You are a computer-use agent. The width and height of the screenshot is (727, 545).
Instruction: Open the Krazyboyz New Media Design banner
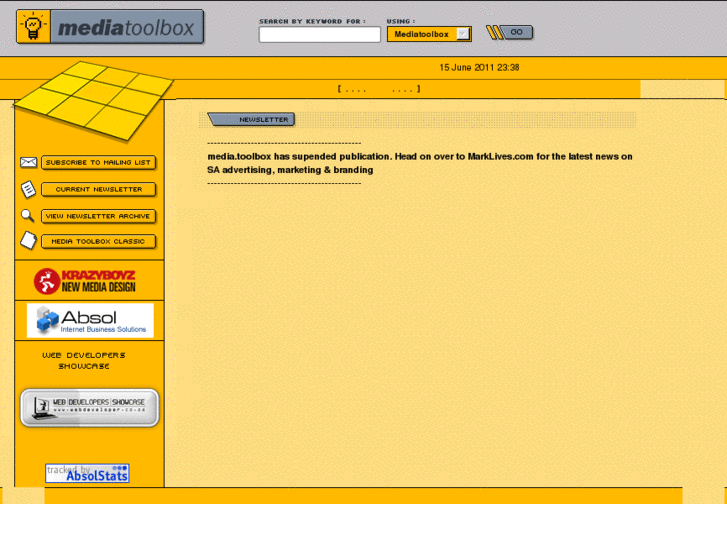pyautogui.click(x=85, y=281)
